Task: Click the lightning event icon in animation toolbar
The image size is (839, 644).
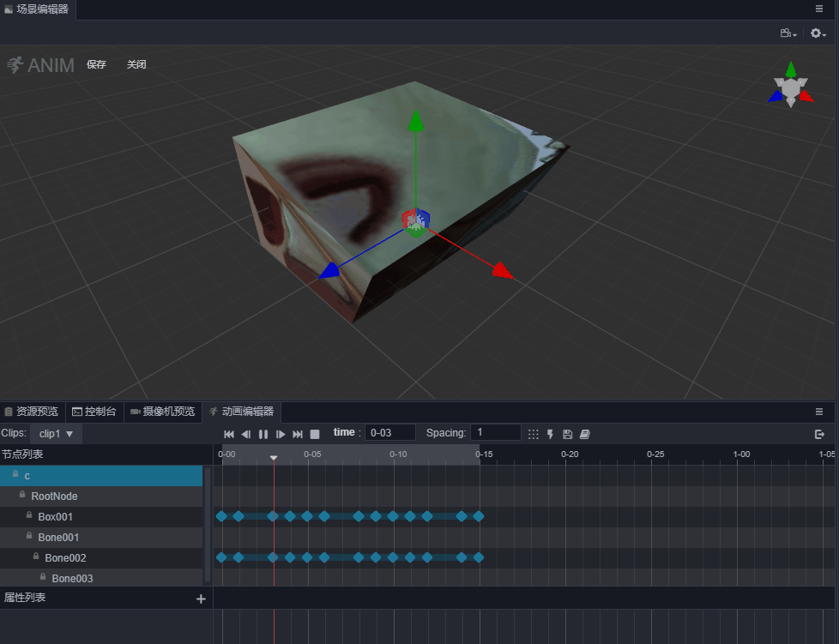Action: point(550,434)
